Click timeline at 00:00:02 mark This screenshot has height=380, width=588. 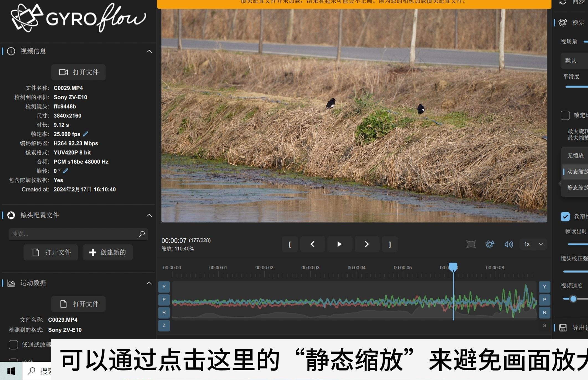click(x=264, y=268)
